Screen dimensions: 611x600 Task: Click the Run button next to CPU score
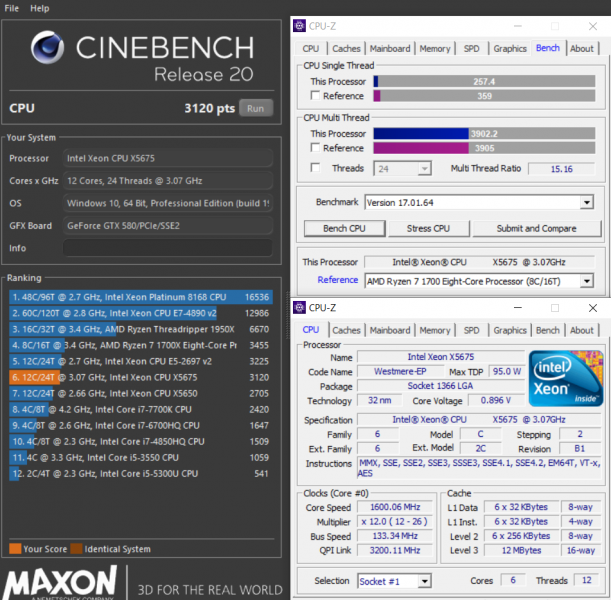coord(256,108)
